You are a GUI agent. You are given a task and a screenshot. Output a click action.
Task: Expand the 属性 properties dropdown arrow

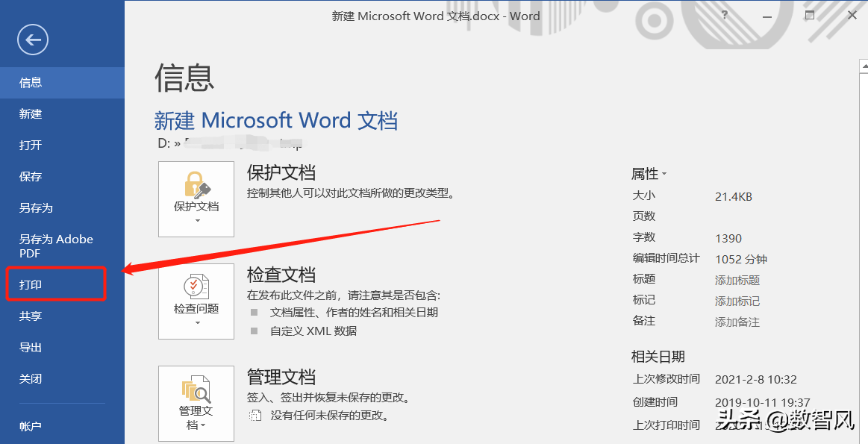664,175
